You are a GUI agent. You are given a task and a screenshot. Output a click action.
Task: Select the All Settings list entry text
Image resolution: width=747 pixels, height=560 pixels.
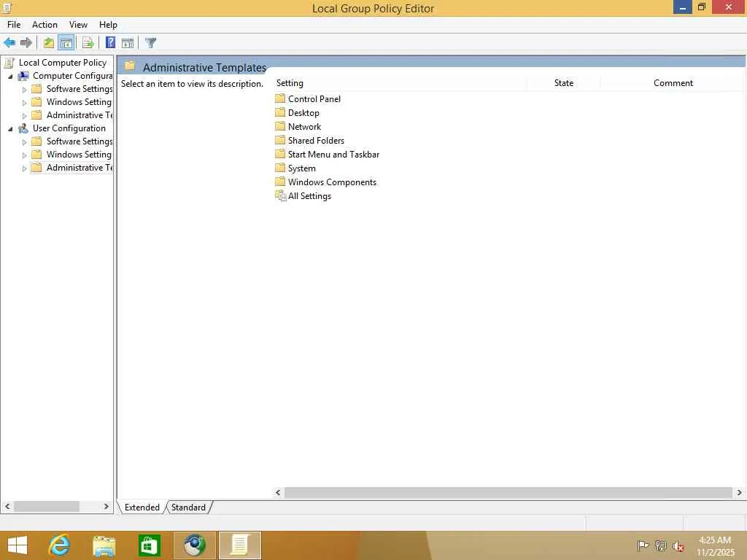click(309, 195)
